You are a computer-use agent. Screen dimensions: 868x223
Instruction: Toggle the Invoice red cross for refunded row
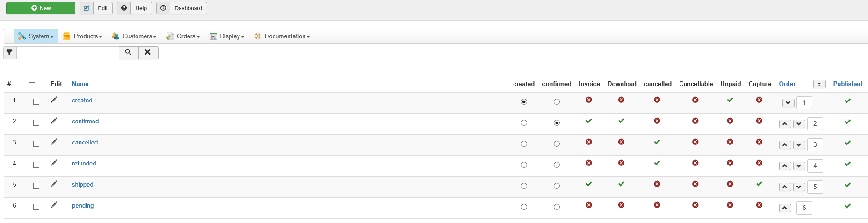click(x=589, y=163)
